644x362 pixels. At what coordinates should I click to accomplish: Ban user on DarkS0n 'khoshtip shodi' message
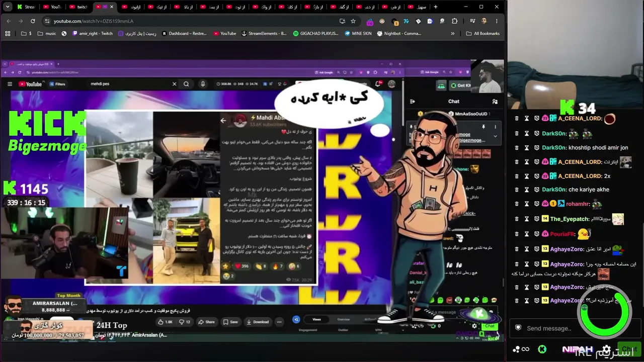(537, 148)
